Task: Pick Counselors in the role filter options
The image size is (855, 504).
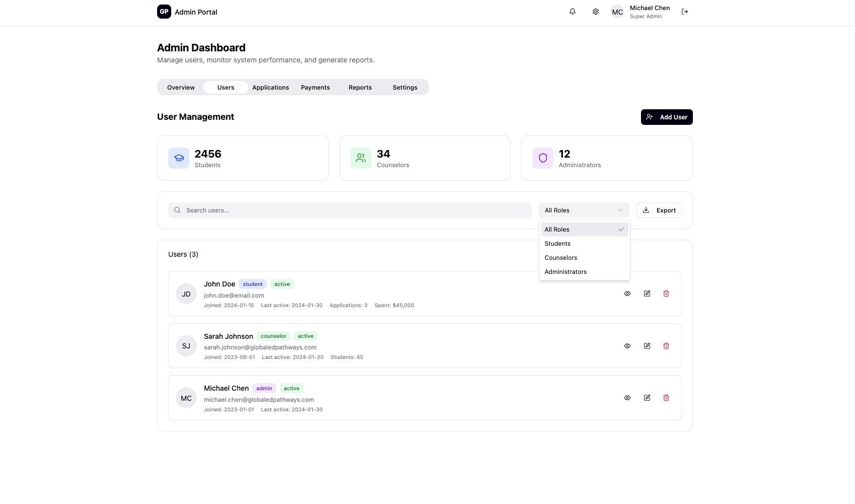Action: coord(560,258)
